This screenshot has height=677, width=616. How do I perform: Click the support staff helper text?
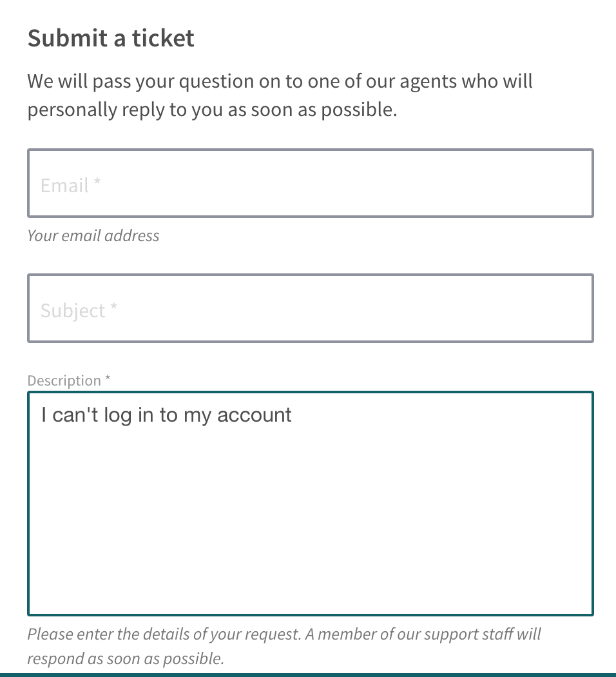click(x=284, y=646)
